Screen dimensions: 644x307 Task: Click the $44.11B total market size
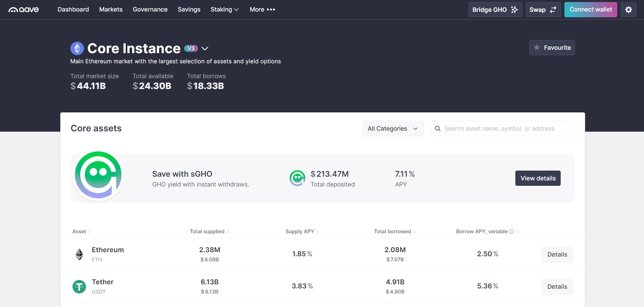88,86
